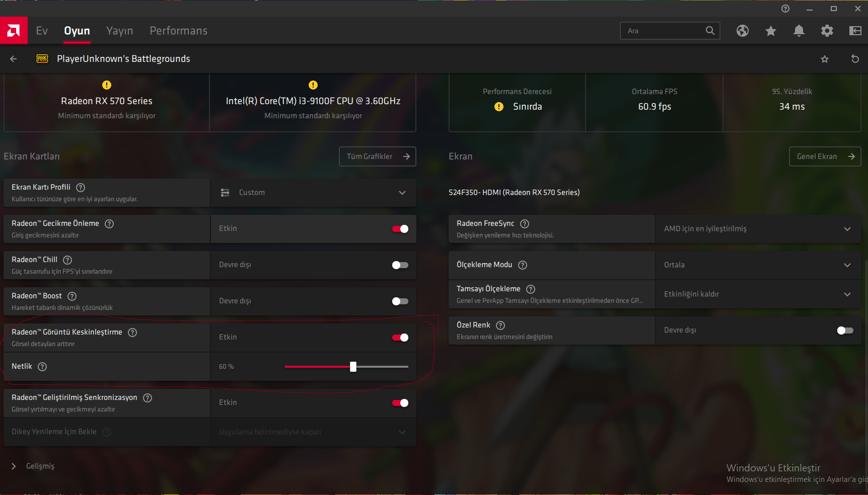Expand the Gelişmiş section

[33, 466]
